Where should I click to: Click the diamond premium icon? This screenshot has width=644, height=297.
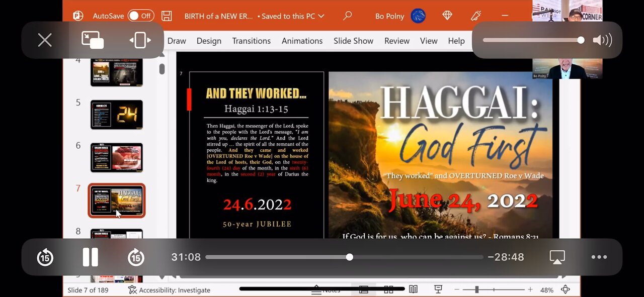coord(447,16)
